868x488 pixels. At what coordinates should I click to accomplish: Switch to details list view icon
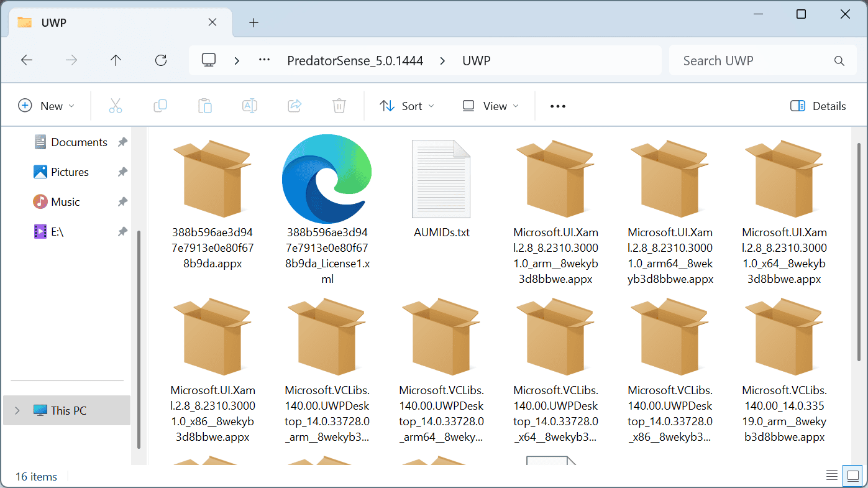pos(832,476)
